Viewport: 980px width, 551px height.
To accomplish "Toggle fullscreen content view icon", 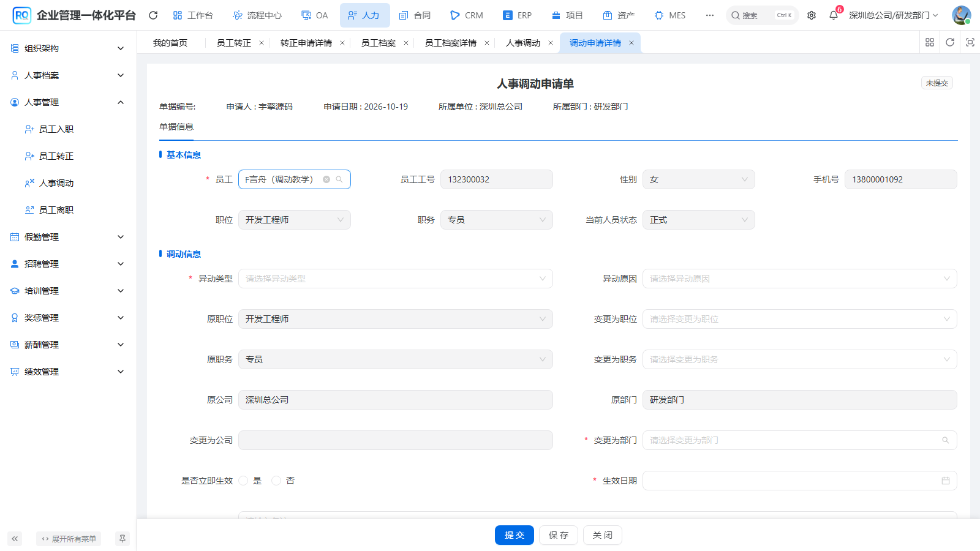I will click(x=970, y=42).
